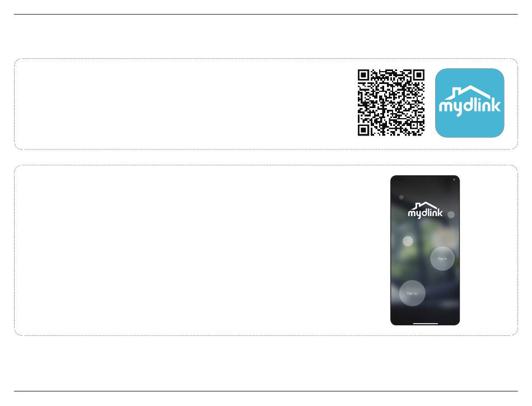This screenshot has width=532, height=406.
Task: Click the battery indicator in phone status bar
Action: (x=454, y=180)
